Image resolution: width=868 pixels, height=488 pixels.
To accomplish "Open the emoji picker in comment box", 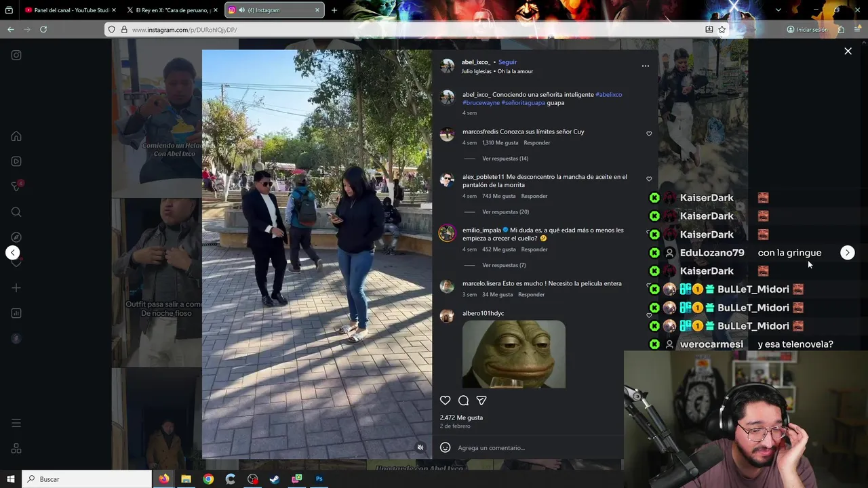I will click(445, 447).
